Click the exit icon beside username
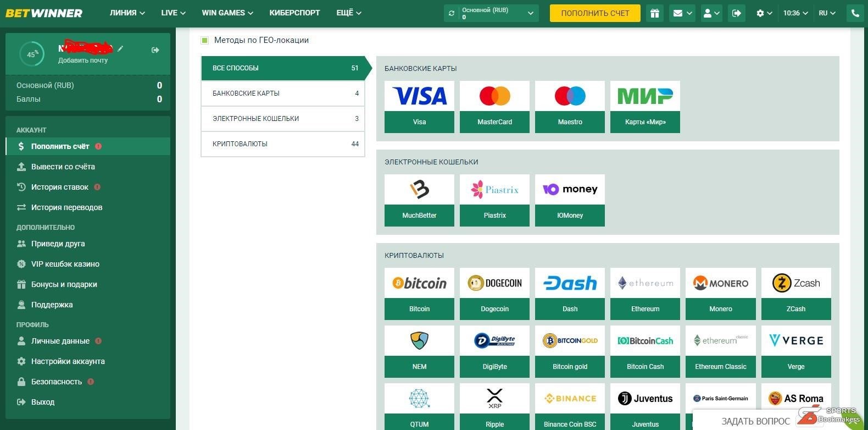 click(x=155, y=50)
